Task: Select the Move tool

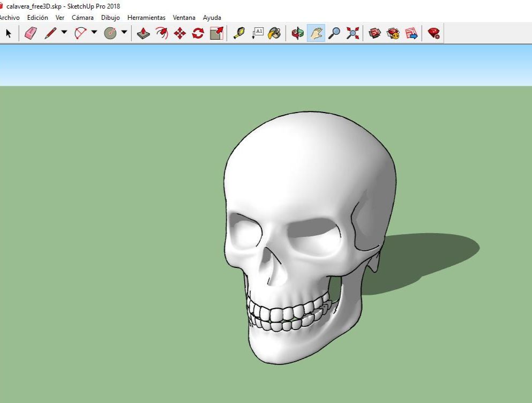Action: [179, 33]
